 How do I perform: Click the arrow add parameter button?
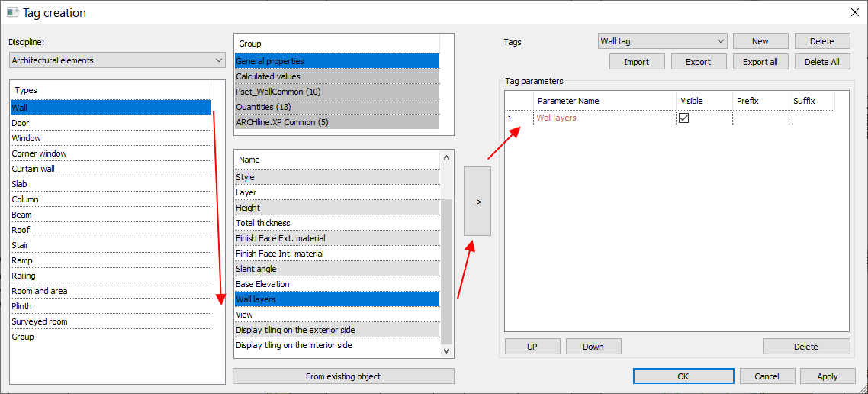[x=477, y=201]
